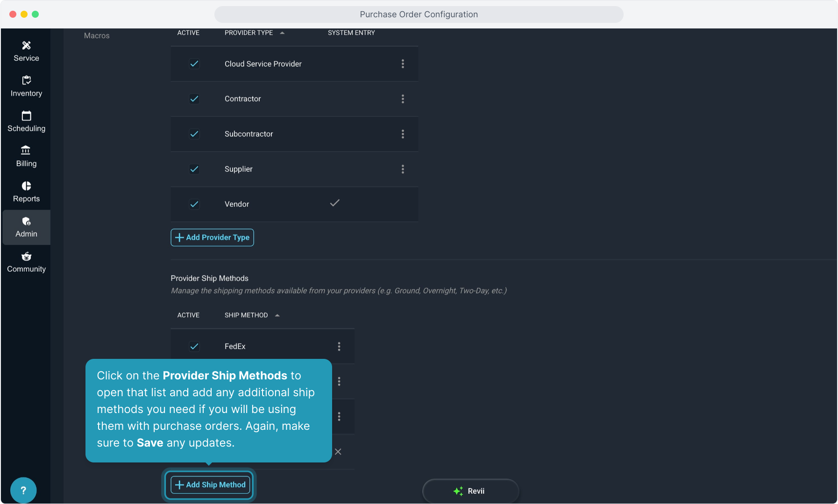
Task: Toggle the Vendor active checkbox
Action: point(194,204)
